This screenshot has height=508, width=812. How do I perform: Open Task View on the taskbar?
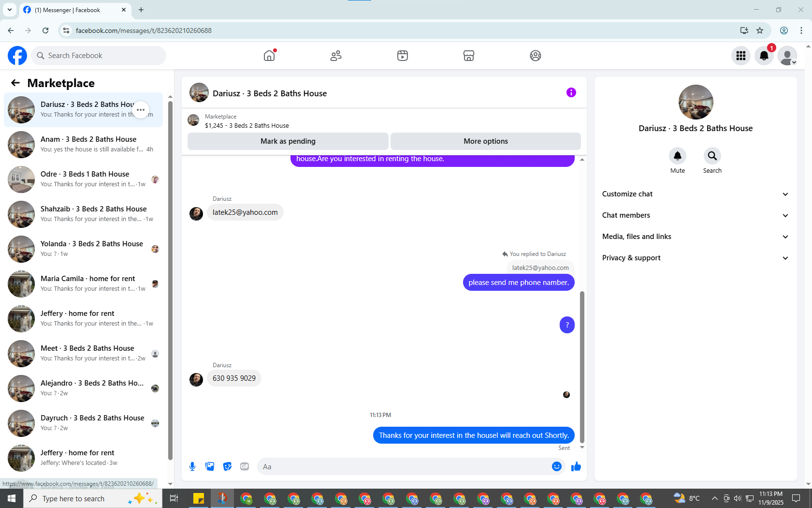(x=174, y=498)
